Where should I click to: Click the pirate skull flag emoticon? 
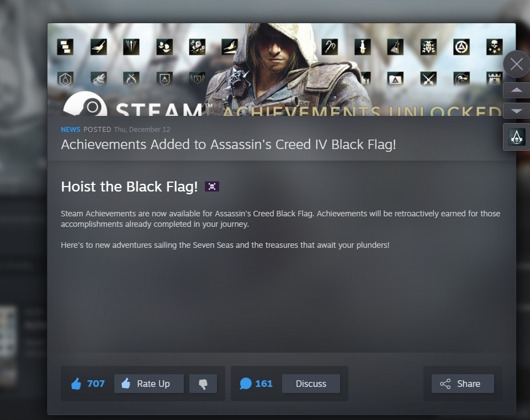pyautogui.click(x=212, y=186)
